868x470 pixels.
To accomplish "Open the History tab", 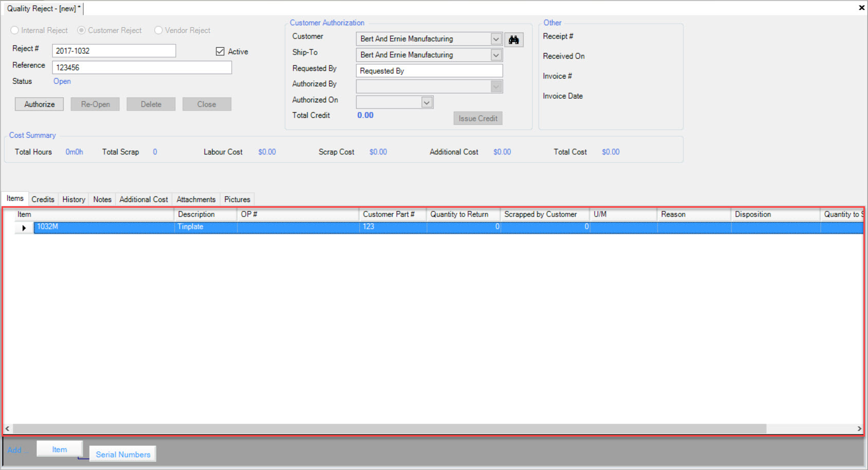I will point(73,200).
